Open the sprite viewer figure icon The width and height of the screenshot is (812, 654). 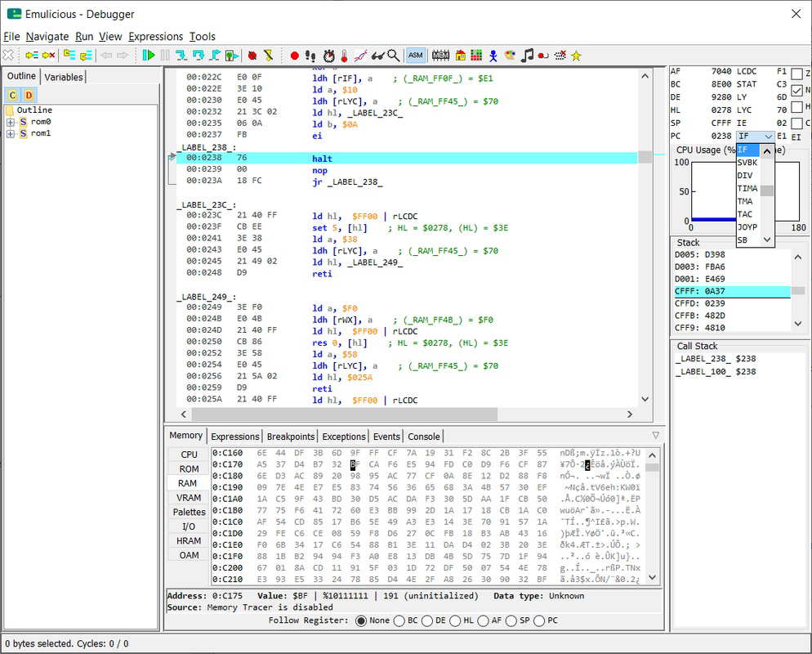tap(493, 56)
